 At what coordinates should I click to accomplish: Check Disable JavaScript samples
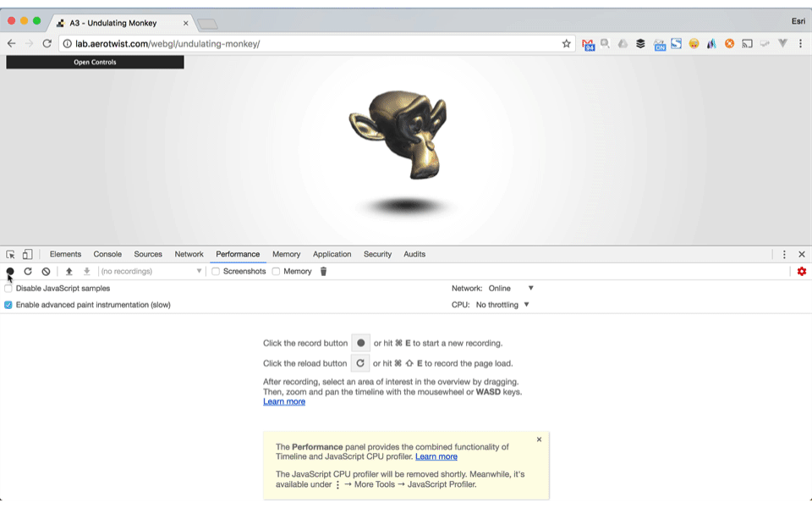pos(8,288)
